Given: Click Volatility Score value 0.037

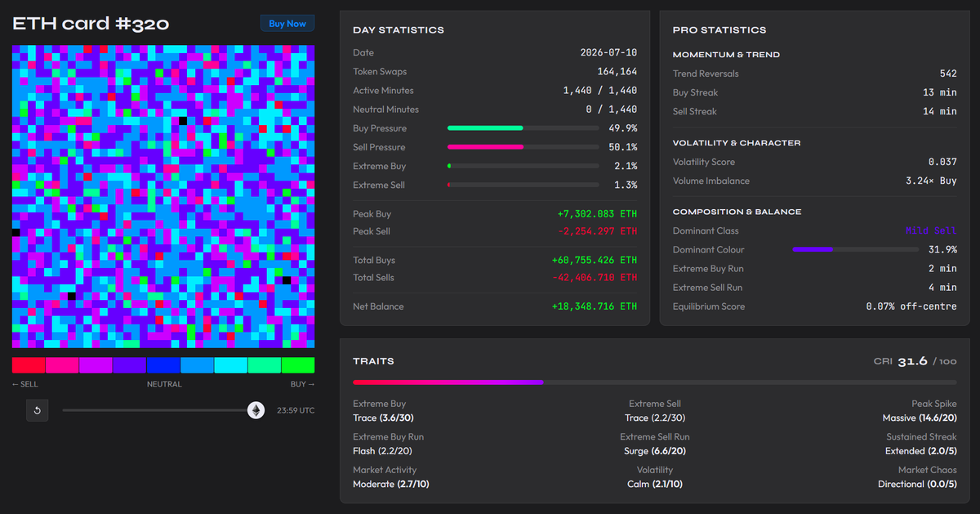Looking at the screenshot, I should click(942, 162).
